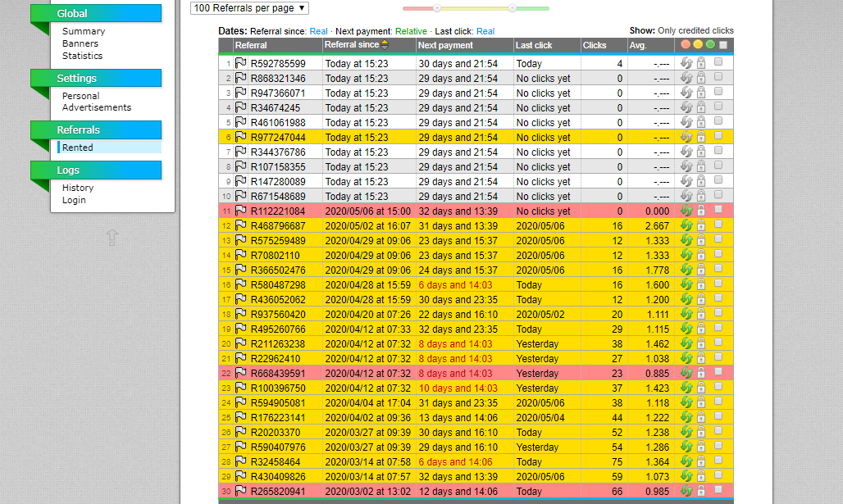Click the flag icon for R668439591
The image size is (843, 504).
pyautogui.click(x=240, y=372)
